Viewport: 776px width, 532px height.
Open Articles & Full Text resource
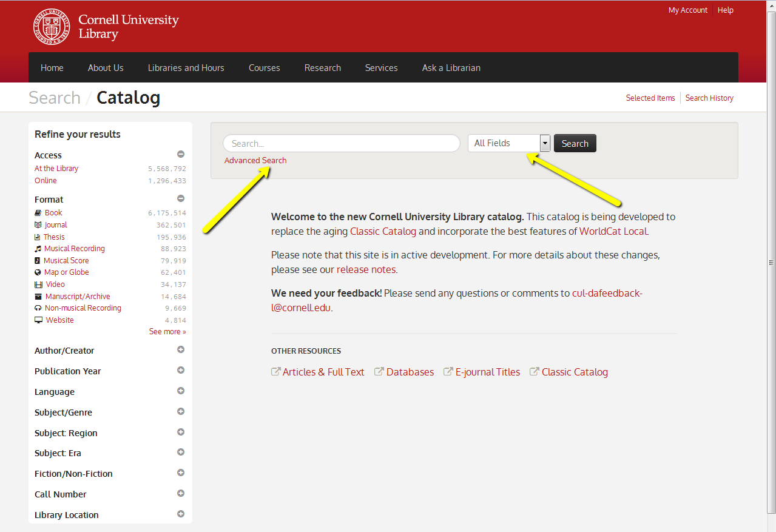point(323,372)
